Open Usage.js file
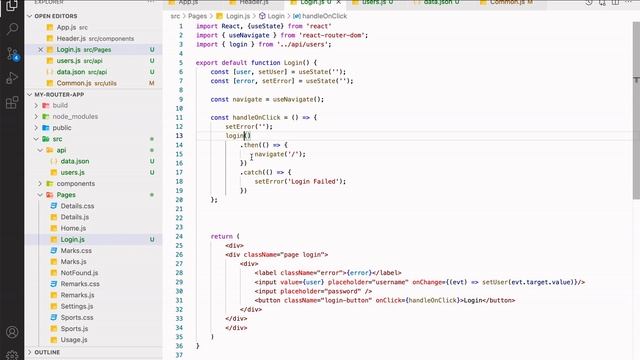 point(93,340)
